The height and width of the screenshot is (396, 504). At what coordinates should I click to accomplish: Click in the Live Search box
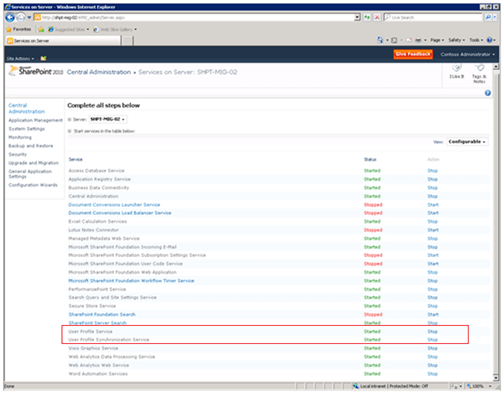click(x=434, y=17)
